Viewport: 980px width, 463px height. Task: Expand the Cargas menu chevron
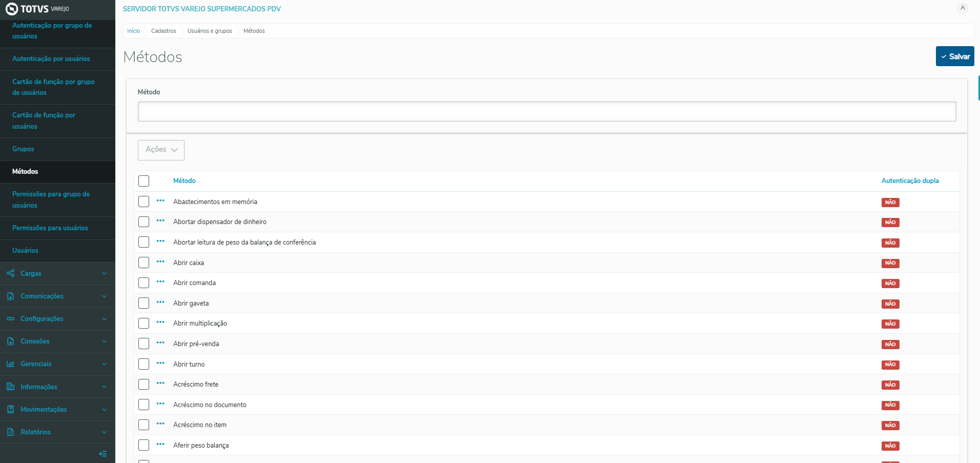coord(105,273)
